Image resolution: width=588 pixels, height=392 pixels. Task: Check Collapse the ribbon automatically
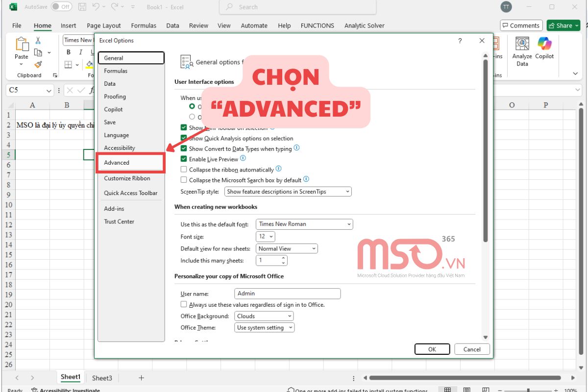(x=184, y=170)
